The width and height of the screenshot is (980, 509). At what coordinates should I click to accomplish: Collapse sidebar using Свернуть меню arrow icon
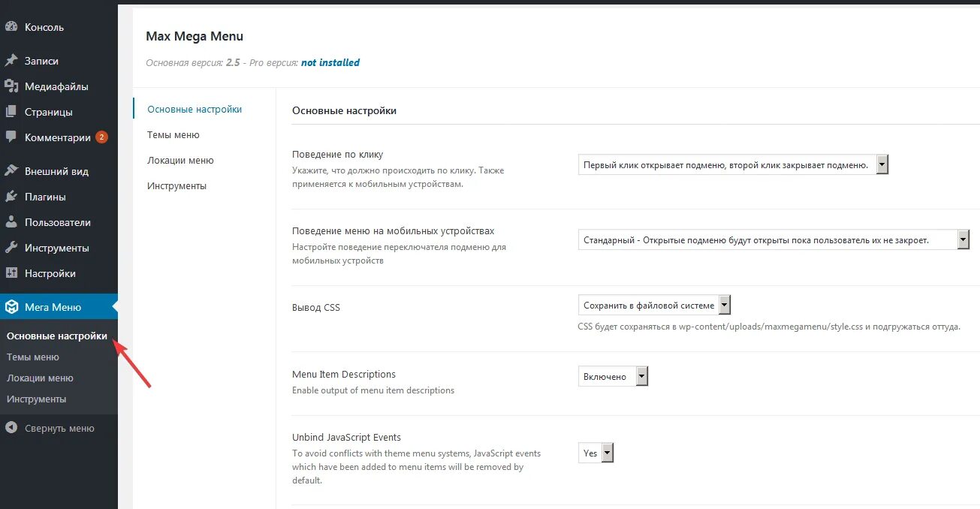coord(11,428)
